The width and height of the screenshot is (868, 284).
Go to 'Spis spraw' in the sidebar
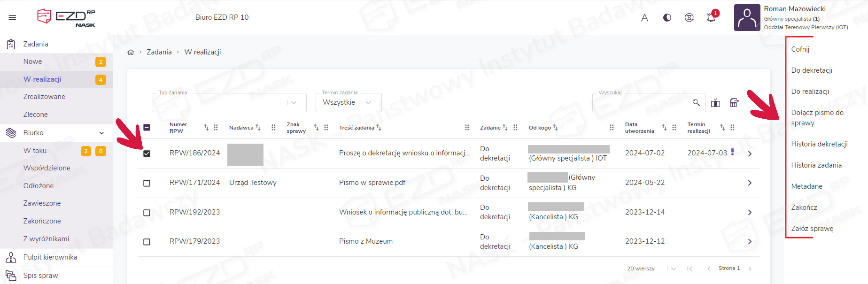[41, 276]
